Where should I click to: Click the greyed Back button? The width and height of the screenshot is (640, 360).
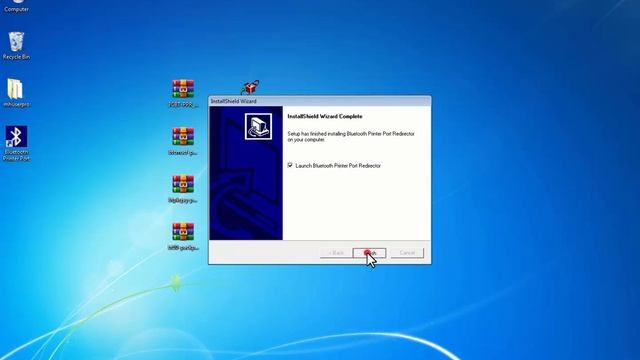336,253
